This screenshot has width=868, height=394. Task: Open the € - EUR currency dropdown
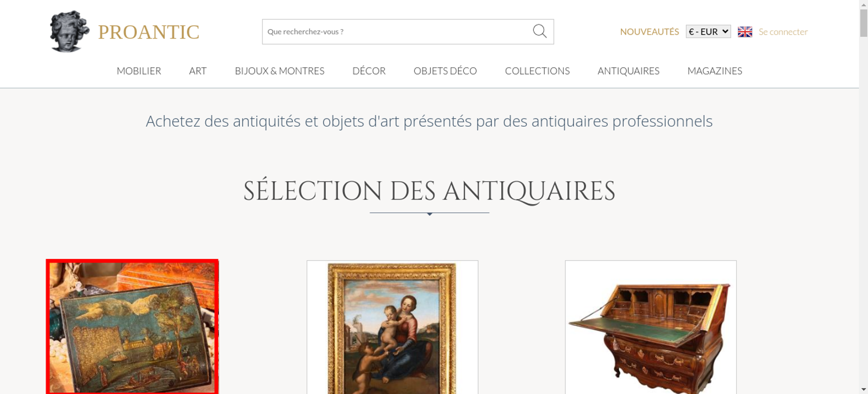(x=708, y=32)
